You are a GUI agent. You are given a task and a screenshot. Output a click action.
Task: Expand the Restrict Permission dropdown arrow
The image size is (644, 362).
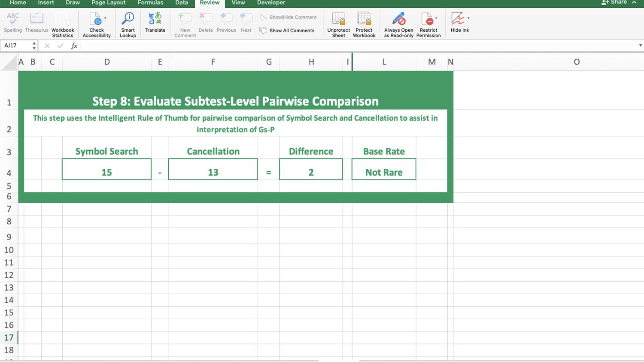click(436, 18)
